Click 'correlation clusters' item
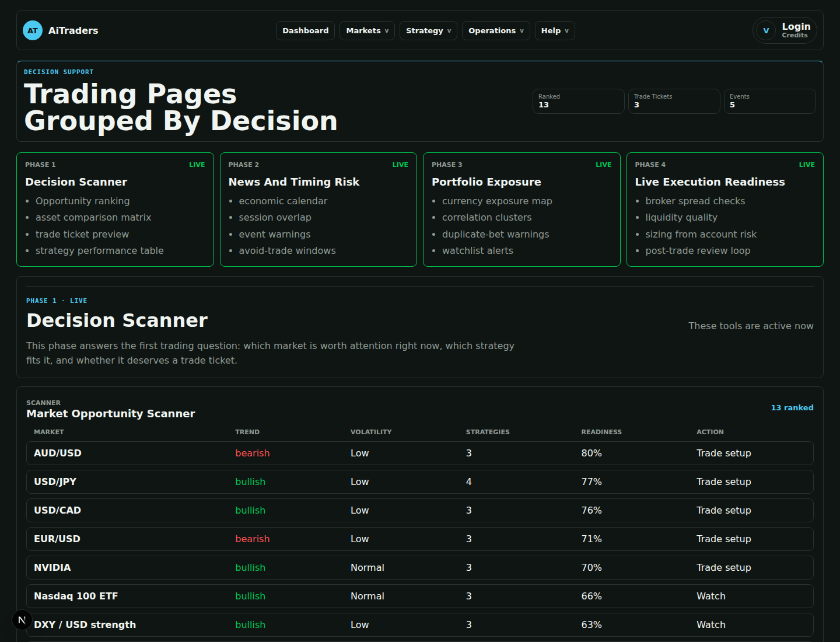This screenshot has height=642, width=840. coord(487,217)
